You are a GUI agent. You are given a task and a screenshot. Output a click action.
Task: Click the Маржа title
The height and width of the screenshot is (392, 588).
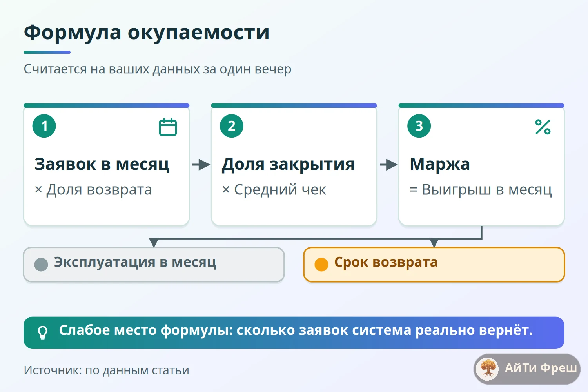[x=440, y=164]
